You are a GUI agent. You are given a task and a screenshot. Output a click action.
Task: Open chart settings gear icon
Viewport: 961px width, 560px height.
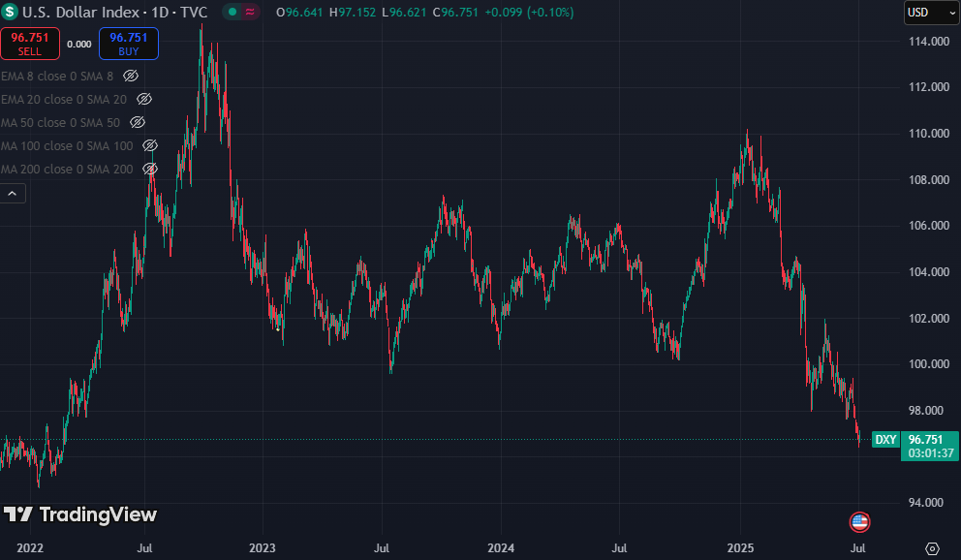(x=932, y=548)
